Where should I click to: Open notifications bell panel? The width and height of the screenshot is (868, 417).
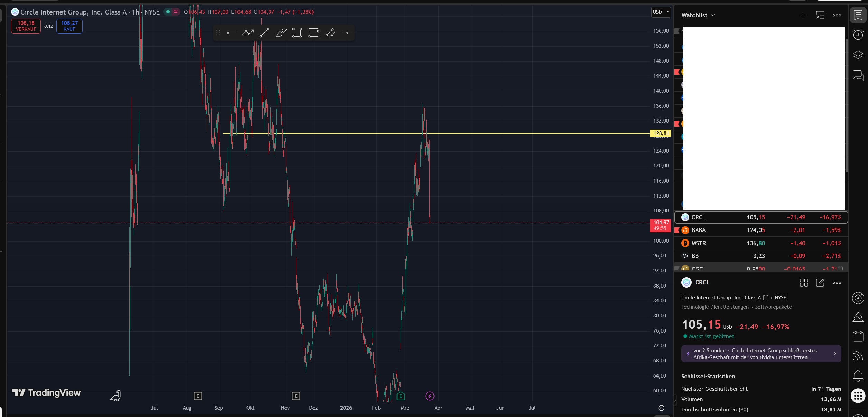(x=858, y=375)
